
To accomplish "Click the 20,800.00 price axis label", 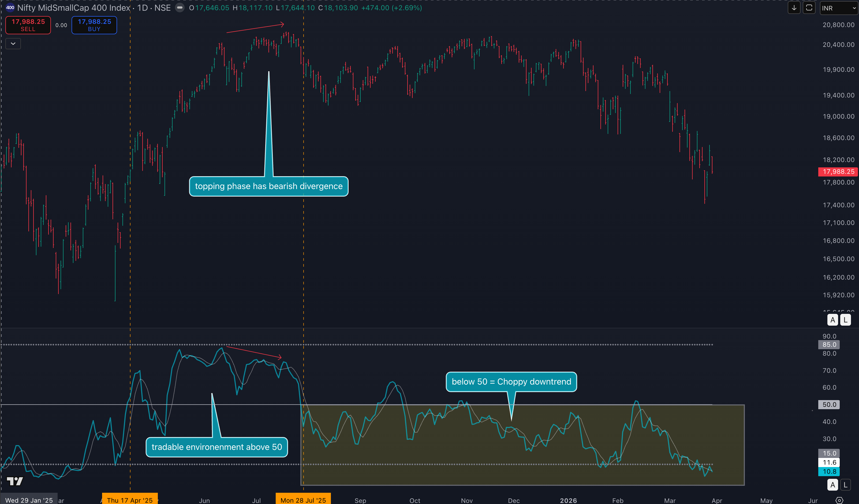I will pyautogui.click(x=838, y=25).
